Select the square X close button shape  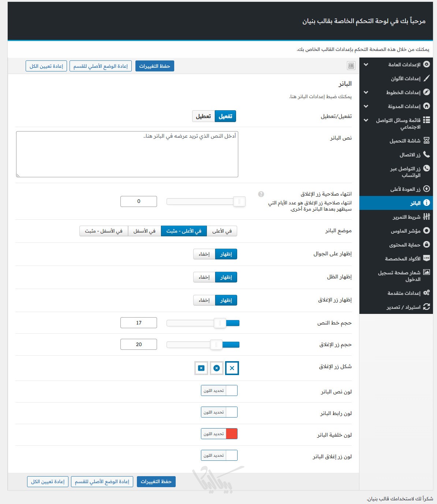click(201, 368)
